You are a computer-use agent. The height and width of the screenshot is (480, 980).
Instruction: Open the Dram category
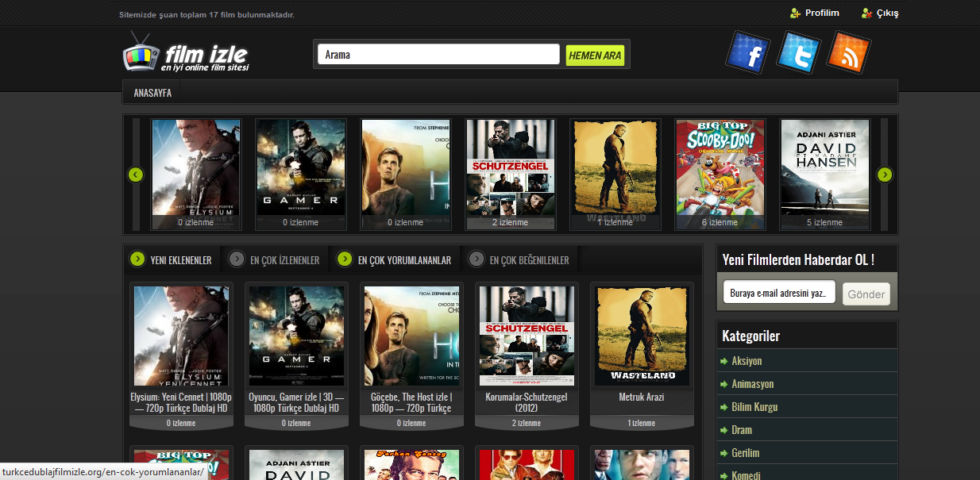click(x=742, y=430)
